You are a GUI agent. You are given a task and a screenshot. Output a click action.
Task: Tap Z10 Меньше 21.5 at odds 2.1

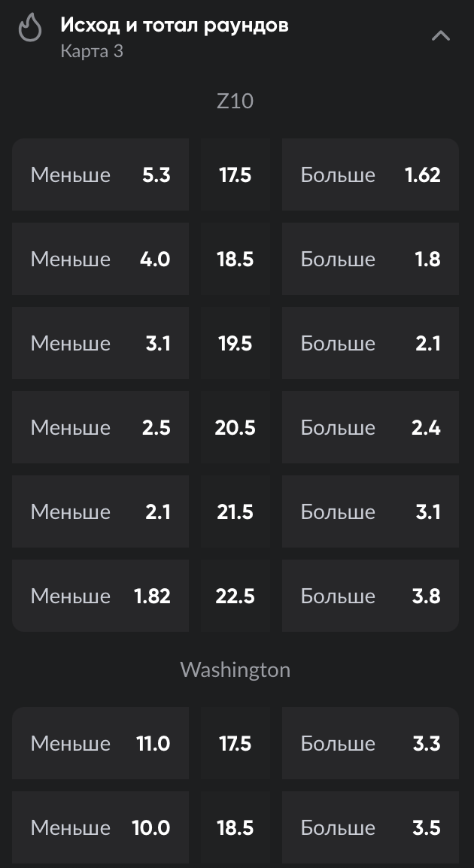100,512
